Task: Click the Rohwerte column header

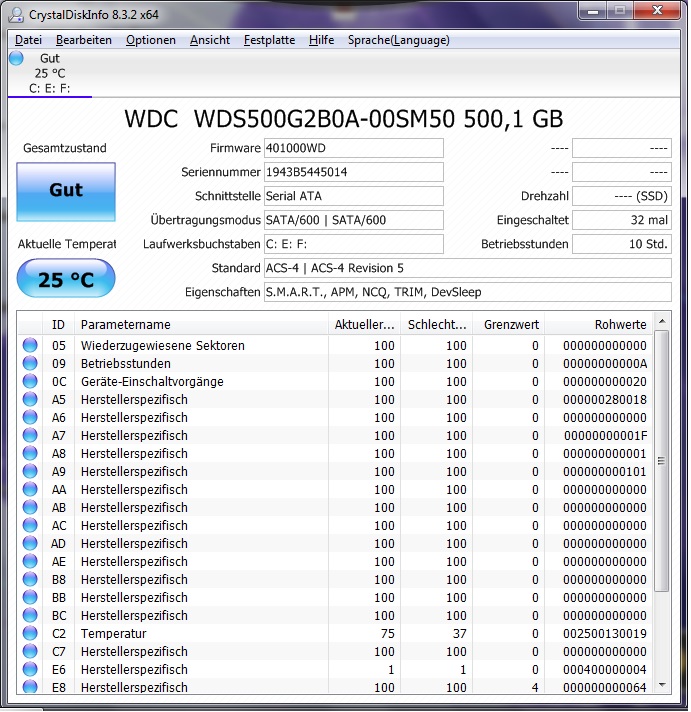Action: pyautogui.click(x=599, y=325)
